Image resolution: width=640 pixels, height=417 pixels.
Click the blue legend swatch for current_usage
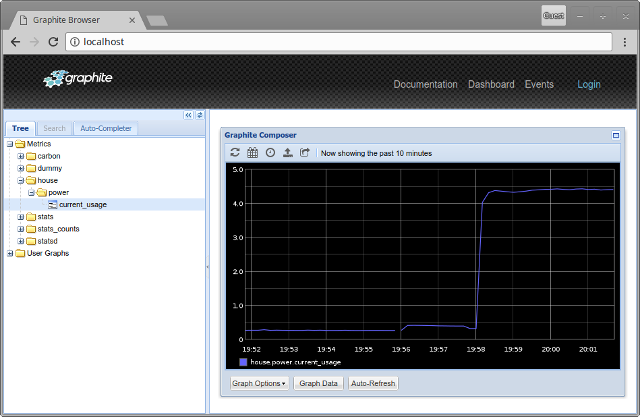coord(243,362)
